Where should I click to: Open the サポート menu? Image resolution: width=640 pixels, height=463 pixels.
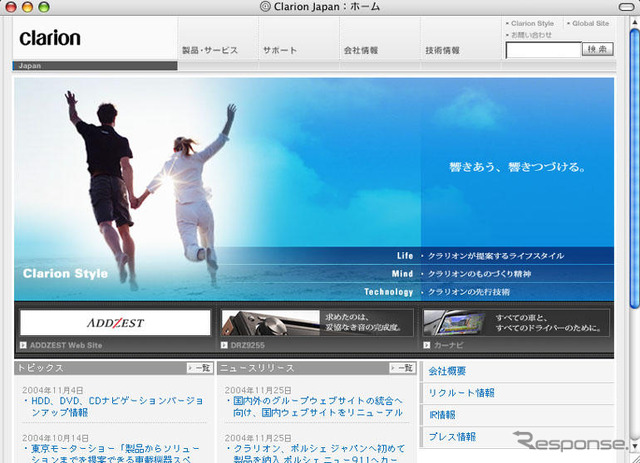[280, 50]
